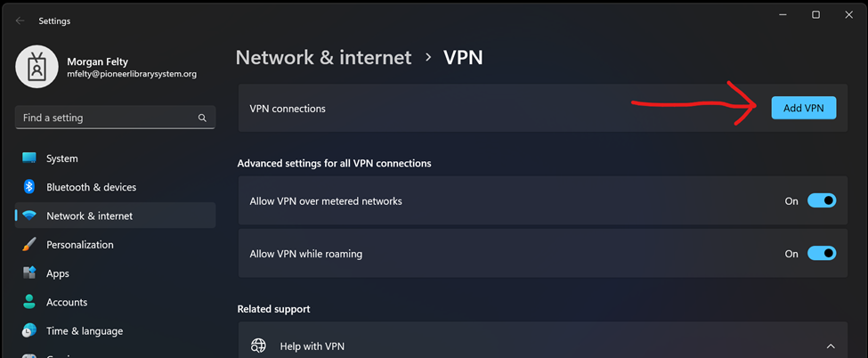The image size is (868, 358).
Task: Click the Bluetooth & devices icon
Action: point(29,187)
